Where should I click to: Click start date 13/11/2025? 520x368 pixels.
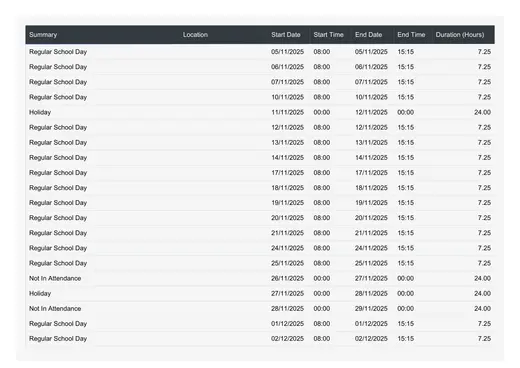(287, 142)
